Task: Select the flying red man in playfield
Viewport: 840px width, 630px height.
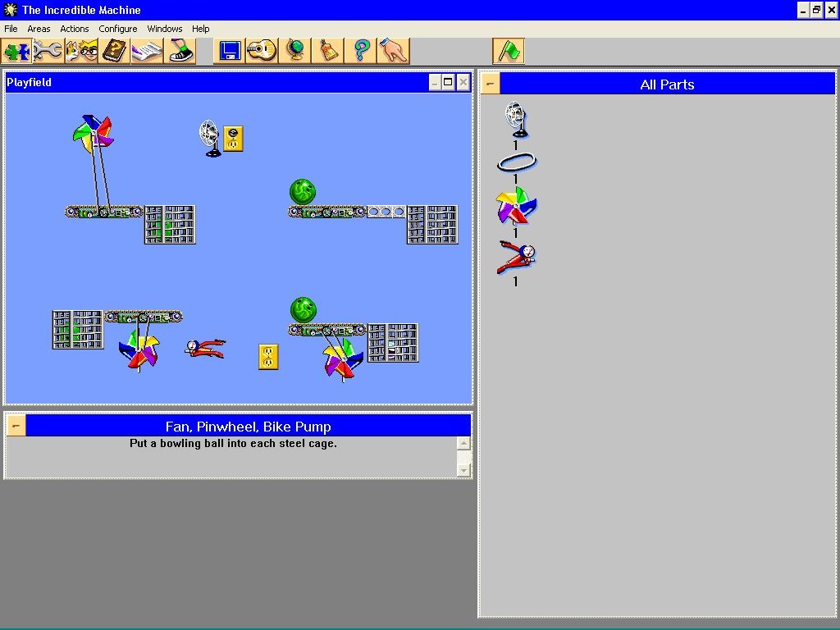Action: point(205,348)
